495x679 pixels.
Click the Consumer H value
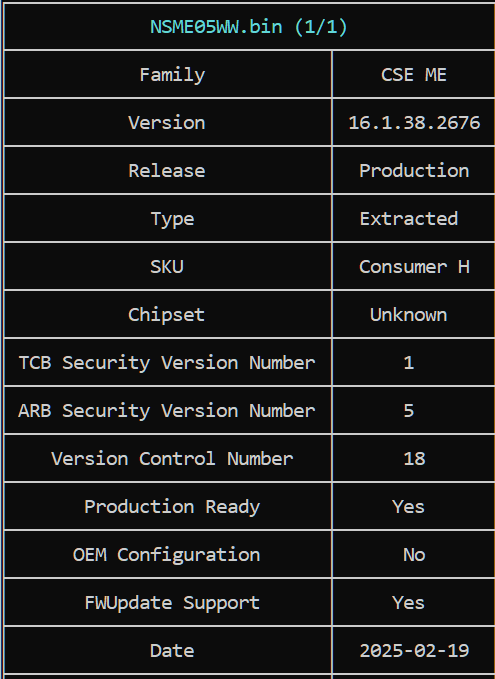[414, 267]
